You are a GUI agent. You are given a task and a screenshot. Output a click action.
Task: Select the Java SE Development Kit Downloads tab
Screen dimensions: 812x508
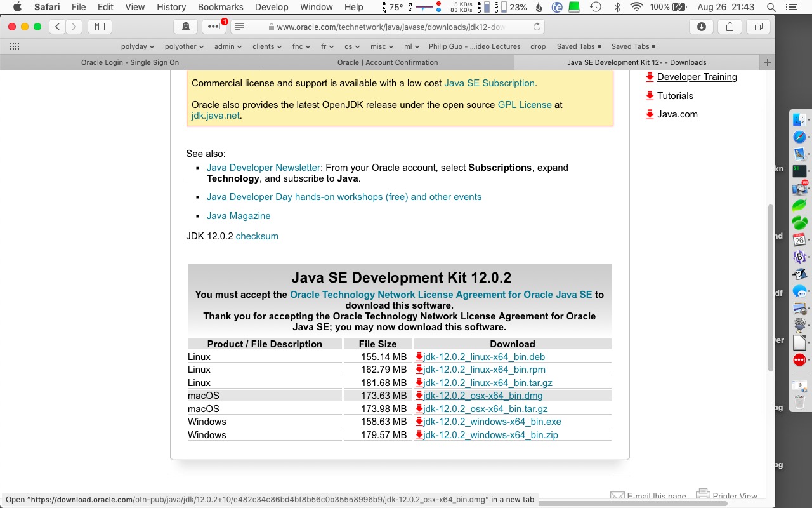(637, 62)
